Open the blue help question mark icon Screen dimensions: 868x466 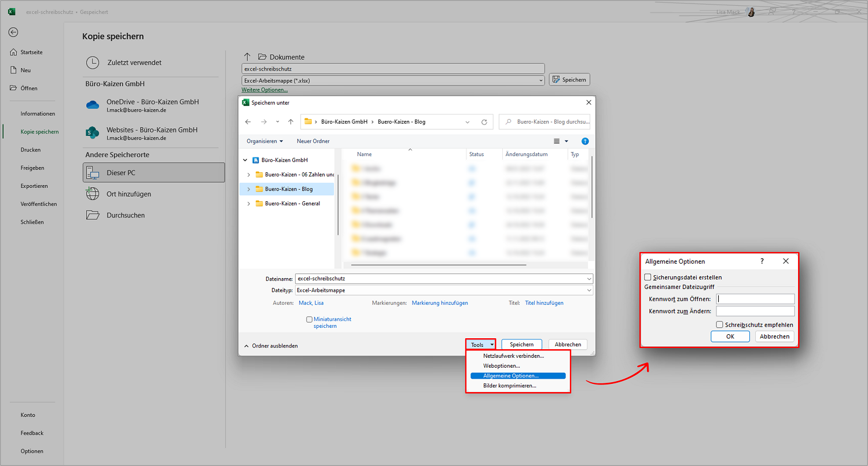(585, 141)
